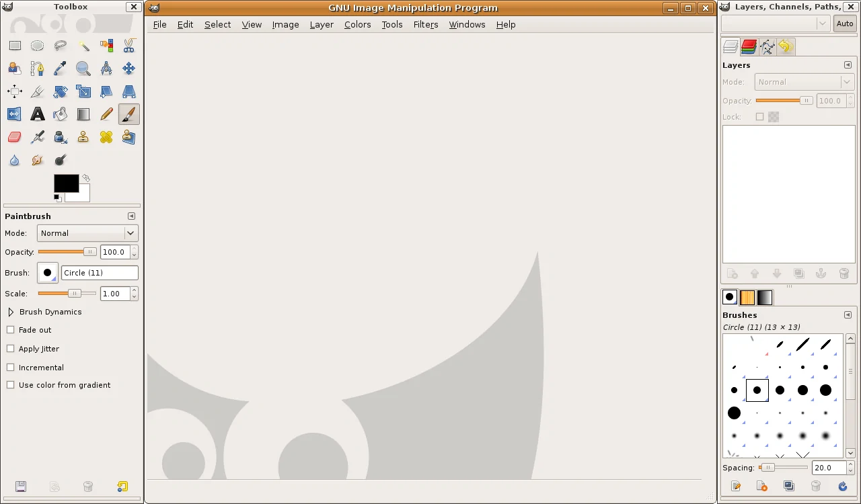The height and width of the screenshot is (504, 861).
Task: Open the Filters menu
Action: (425, 25)
